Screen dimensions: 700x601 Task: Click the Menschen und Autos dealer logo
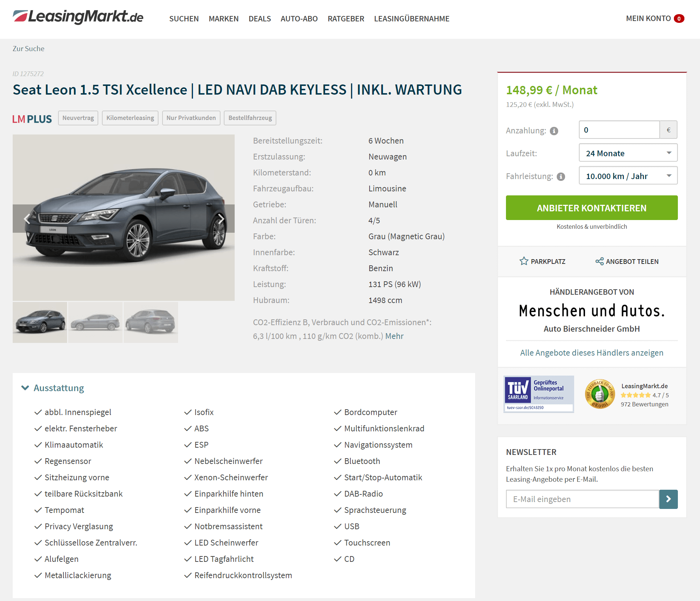coord(592,311)
